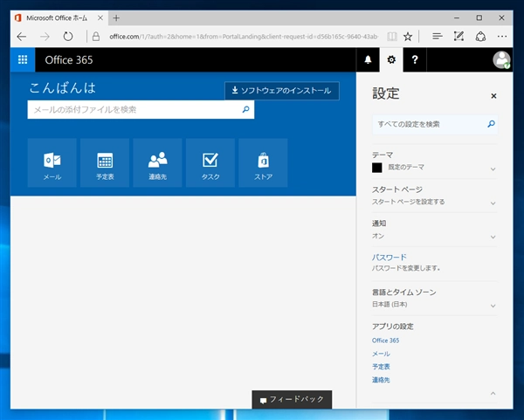Open the ストア store tile
524x420 pixels.
(x=264, y=162)
